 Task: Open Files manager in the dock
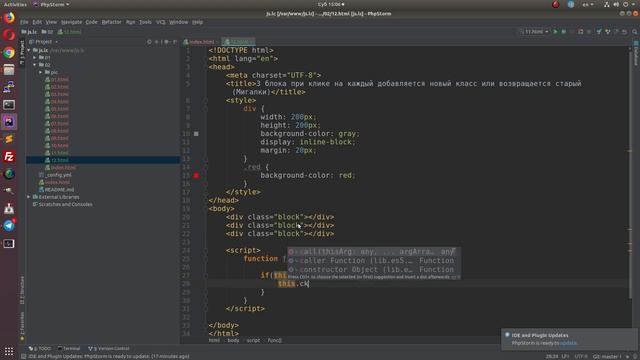pyautogui.click(x=9, y=70)
